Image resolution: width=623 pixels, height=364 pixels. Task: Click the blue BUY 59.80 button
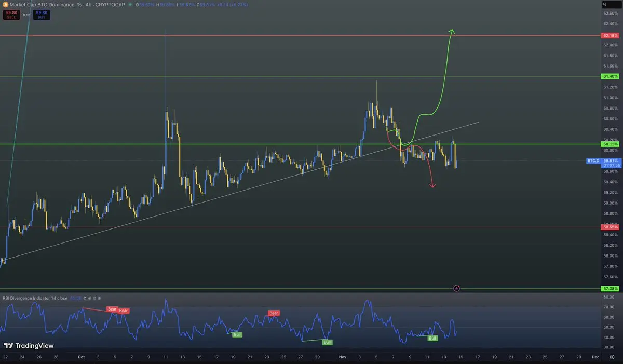click(x=42, y=15)
